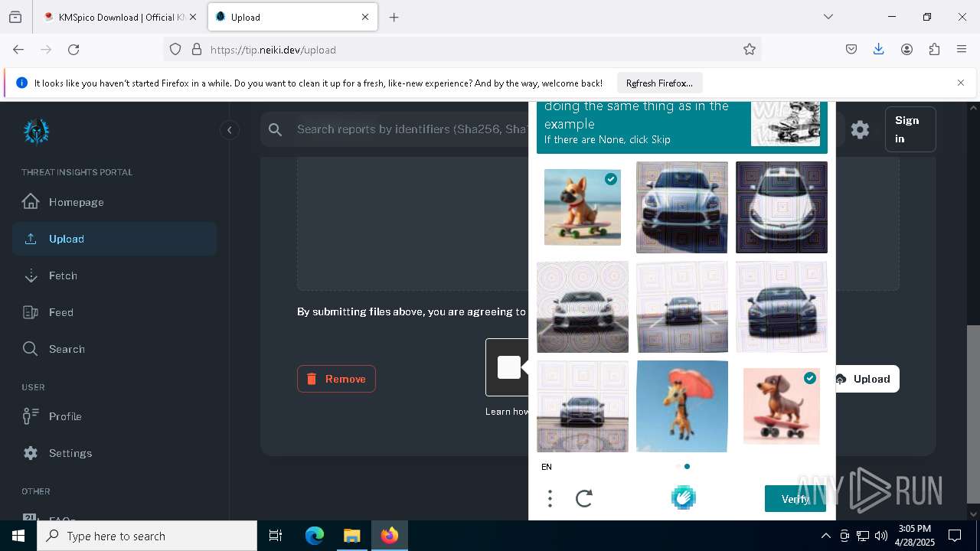Open the Extensions puzzle icon
The height and width of the screenshot is (551, 980).
934,49
